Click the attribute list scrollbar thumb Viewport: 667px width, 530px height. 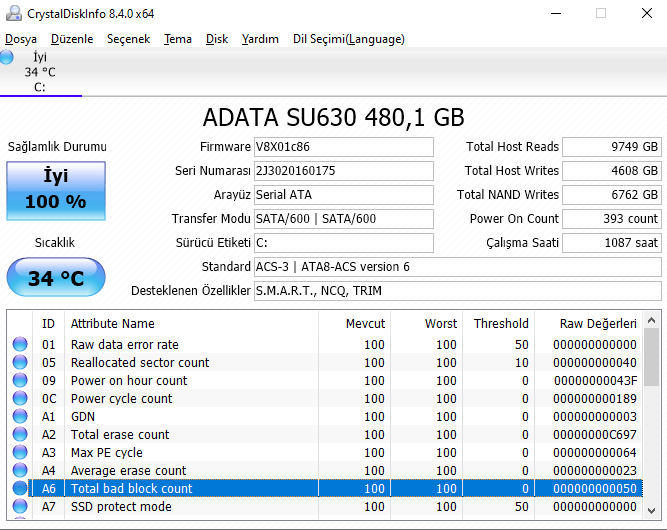point(651,357)
